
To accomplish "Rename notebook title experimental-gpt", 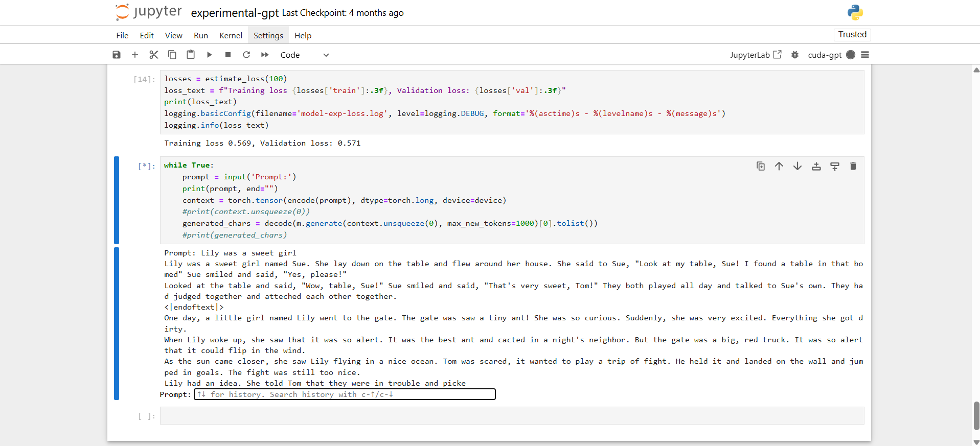I will pos(235,13).
